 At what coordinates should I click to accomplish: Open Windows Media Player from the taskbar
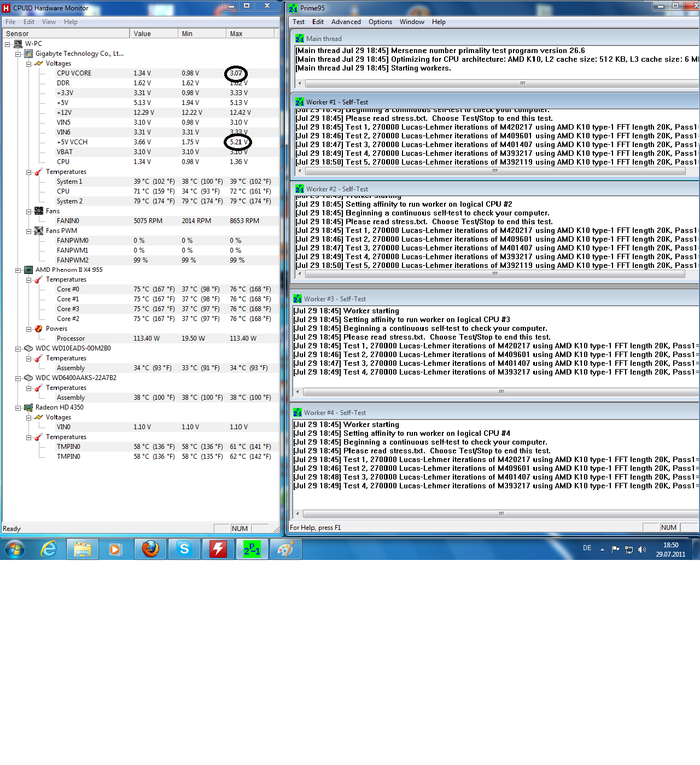115,549
